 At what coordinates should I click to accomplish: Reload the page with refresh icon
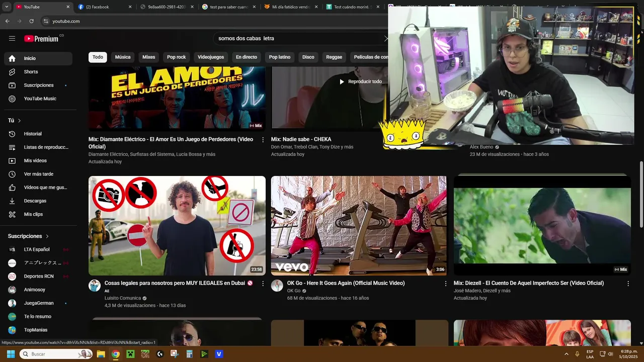[x=31, y=21]
